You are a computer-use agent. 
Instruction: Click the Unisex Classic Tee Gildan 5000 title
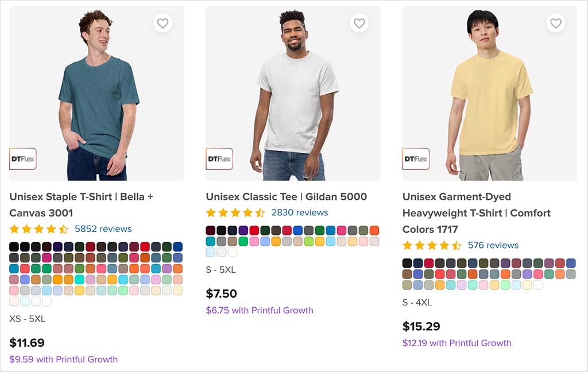point(287,196)
